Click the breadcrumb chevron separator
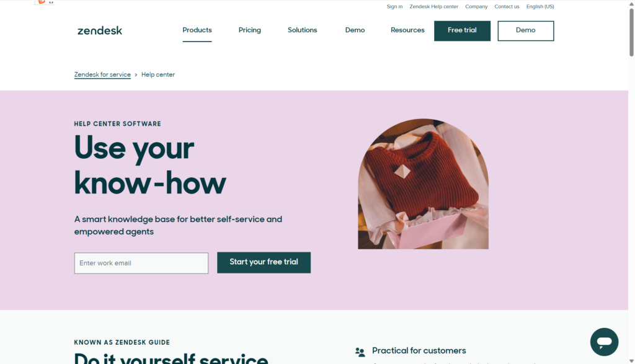The height and width of the screenshot is (364, 635). pyautogui.click(x=136, y=75)
